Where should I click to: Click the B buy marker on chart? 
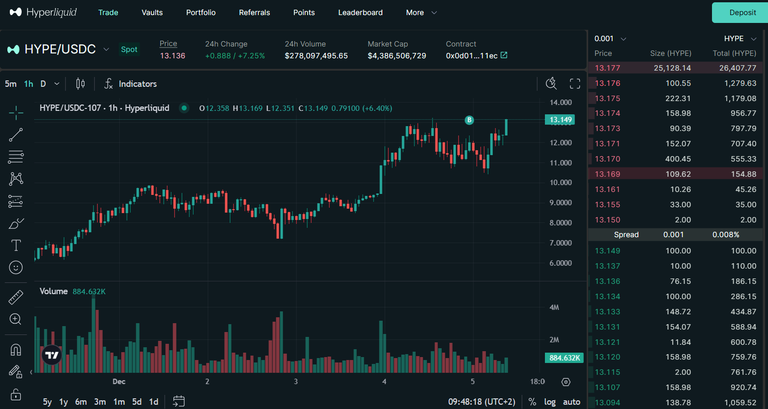coord(469,120)
